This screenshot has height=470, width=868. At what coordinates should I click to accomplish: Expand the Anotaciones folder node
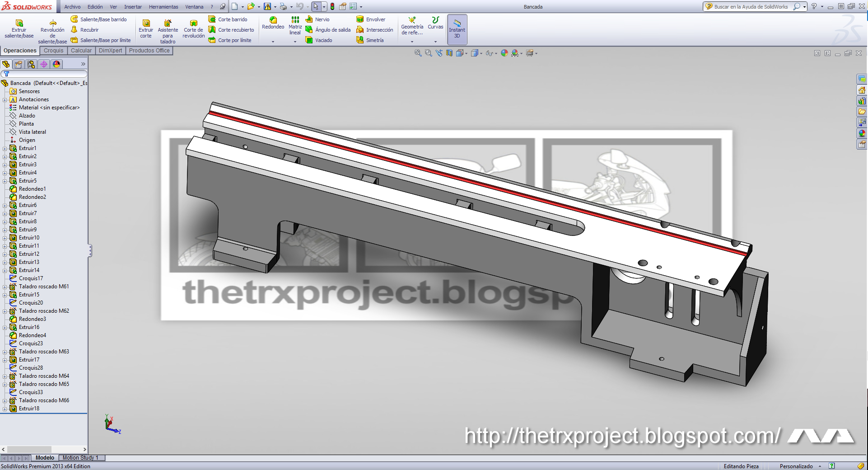[5, 99]
